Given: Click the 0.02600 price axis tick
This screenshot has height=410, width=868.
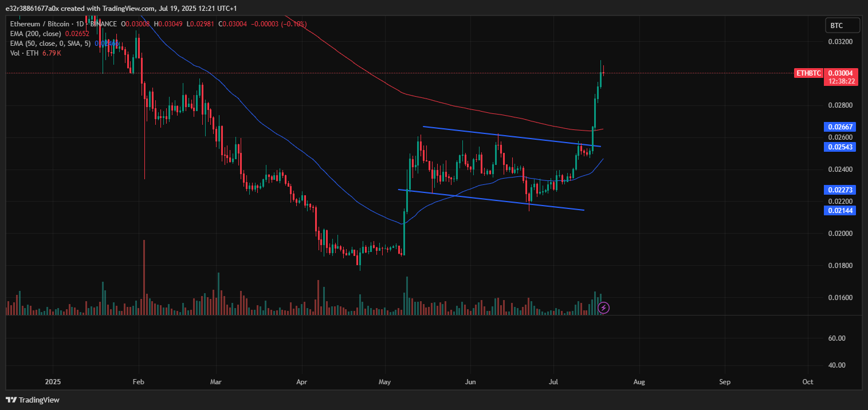Looking at the screenshot, I should (840, 137).
